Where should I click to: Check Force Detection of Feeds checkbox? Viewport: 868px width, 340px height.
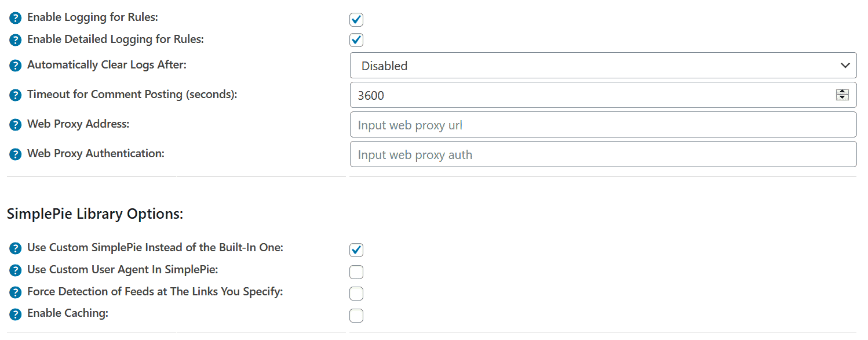click(356, 294)
